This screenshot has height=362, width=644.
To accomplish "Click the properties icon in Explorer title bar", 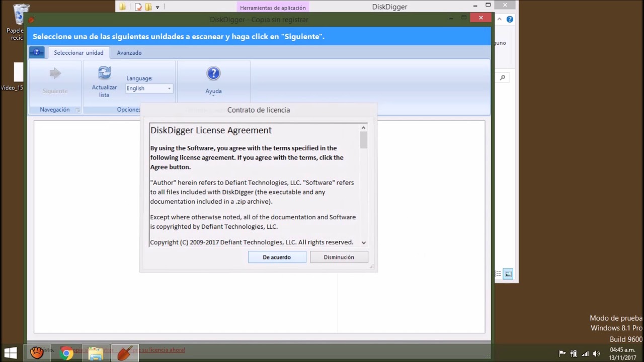I will (x=138, y=7).
